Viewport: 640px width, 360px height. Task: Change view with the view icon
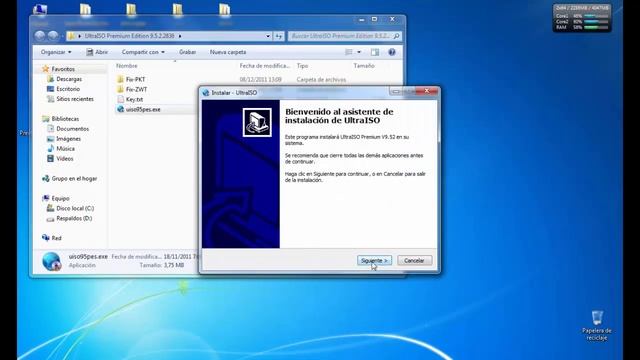click(349, 52)
